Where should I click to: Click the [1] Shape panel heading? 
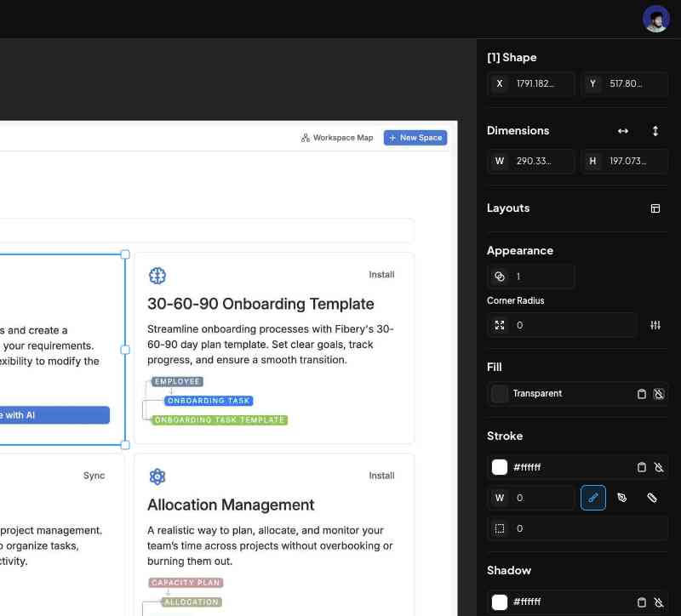point(512,57)
